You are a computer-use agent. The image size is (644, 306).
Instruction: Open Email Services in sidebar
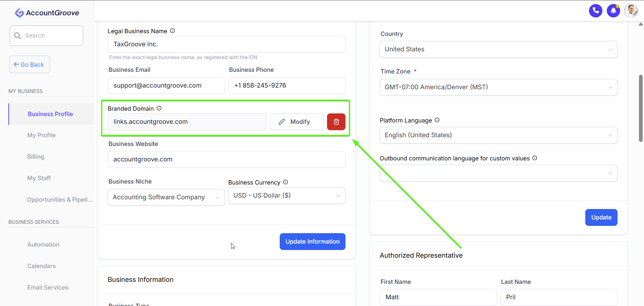pyautogui.click(x=48, y=288)
